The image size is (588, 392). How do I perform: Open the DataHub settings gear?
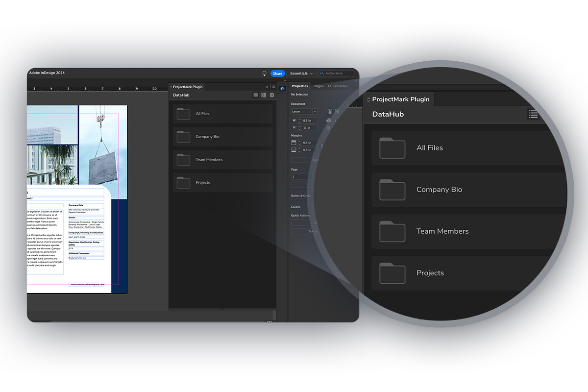(x=271, y=95)
